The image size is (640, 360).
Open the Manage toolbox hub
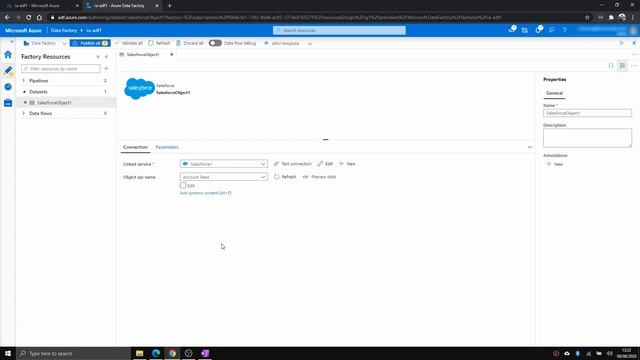click(x=8, y=103)
